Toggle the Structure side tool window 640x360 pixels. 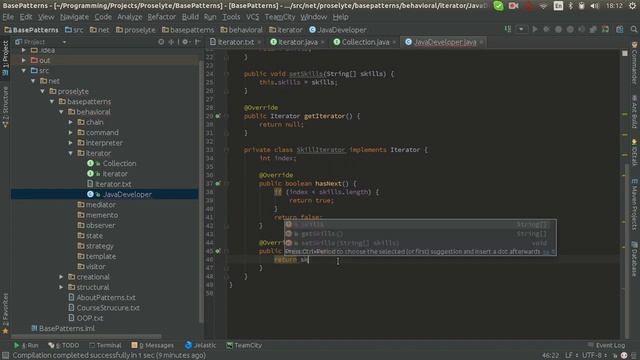coord(5,108)
